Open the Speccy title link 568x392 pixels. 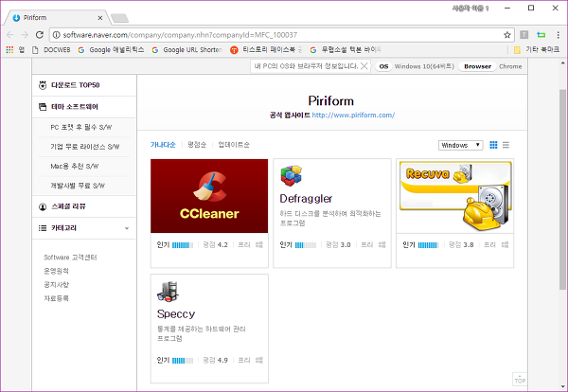[176, 313]
